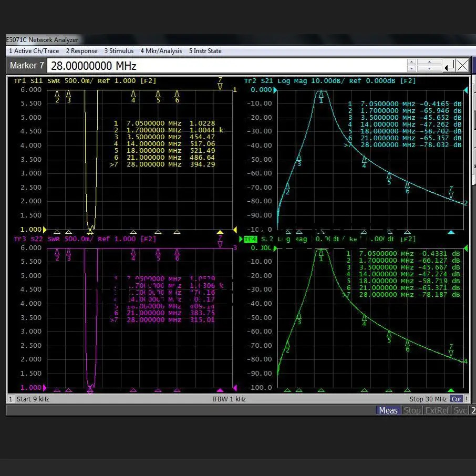Screen dimensions: 476x476
Task: Click Tr2 marker row 28.000000 MHz -78.032 dB
Action: tap(403, 145)
